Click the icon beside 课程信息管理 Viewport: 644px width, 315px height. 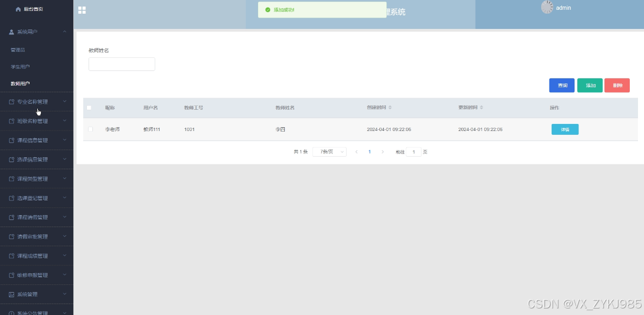[11, 140]
